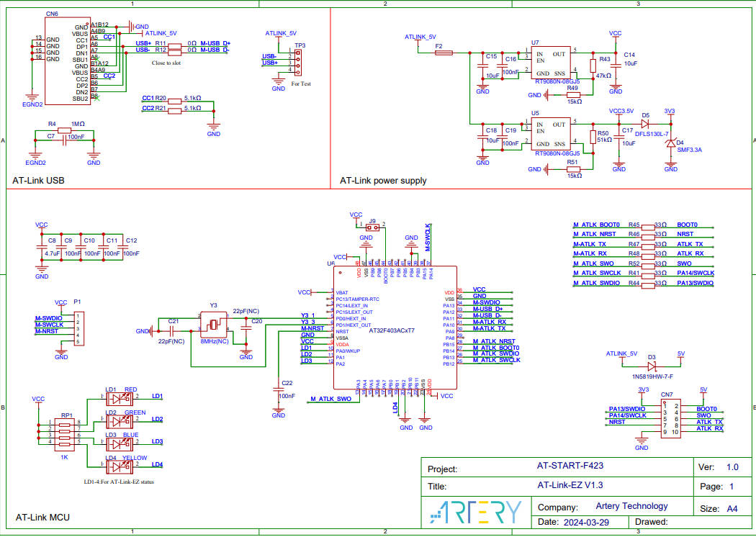
Task: Click the 'M-SWCLK' net label on P1
Action: (x=49, y=325)
